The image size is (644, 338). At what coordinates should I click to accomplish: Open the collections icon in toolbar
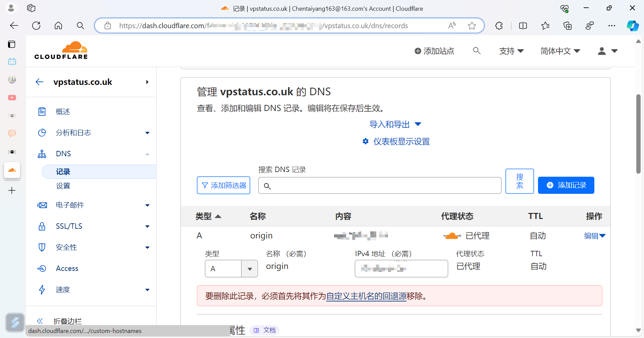pyautogui.click(x=568, y=25)
